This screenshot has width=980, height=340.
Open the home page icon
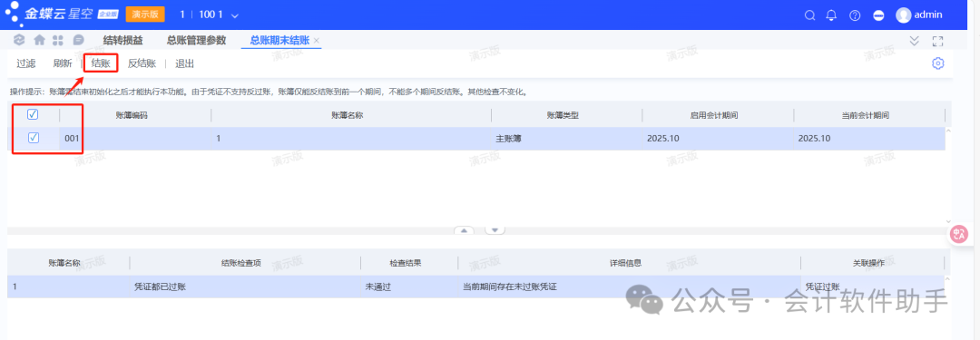pyautogui.click(x=39, y=41)
